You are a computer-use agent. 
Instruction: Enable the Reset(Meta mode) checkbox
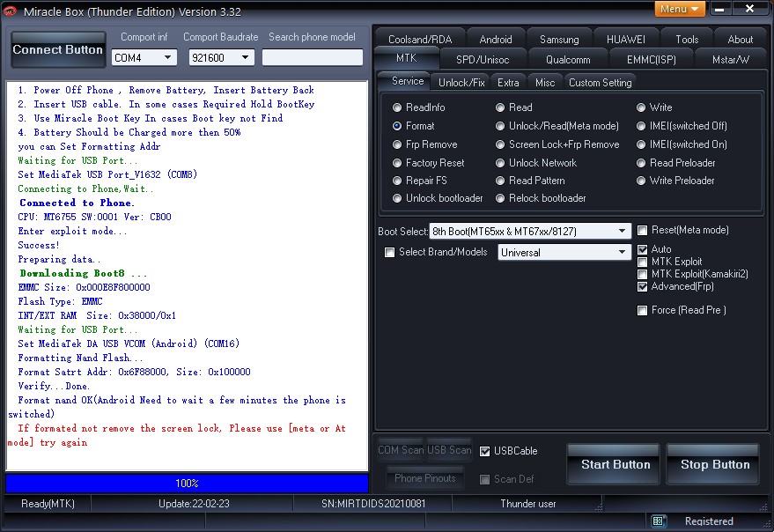click(x=642, y=230)
